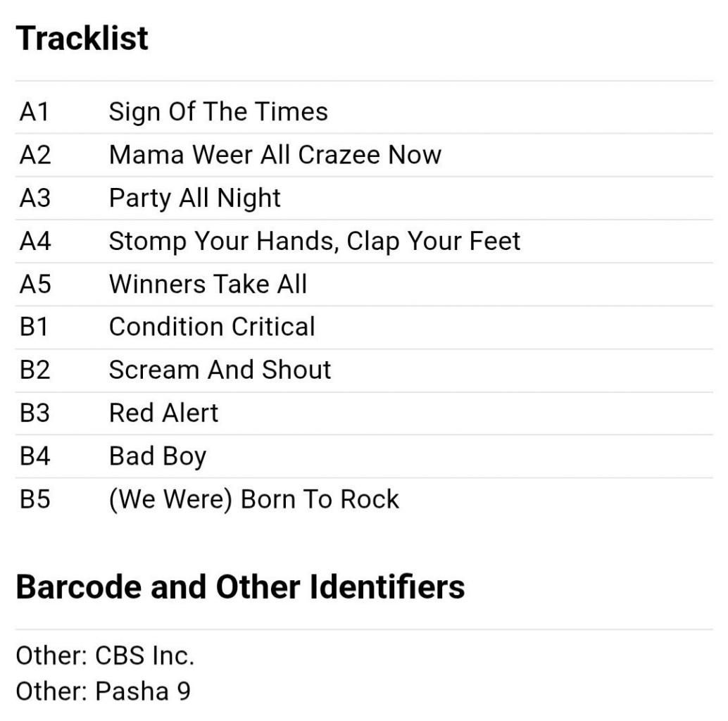Screen dimensions: 728x721
Task: Click the Bad Boy track title
Action: tap(157, 456)
